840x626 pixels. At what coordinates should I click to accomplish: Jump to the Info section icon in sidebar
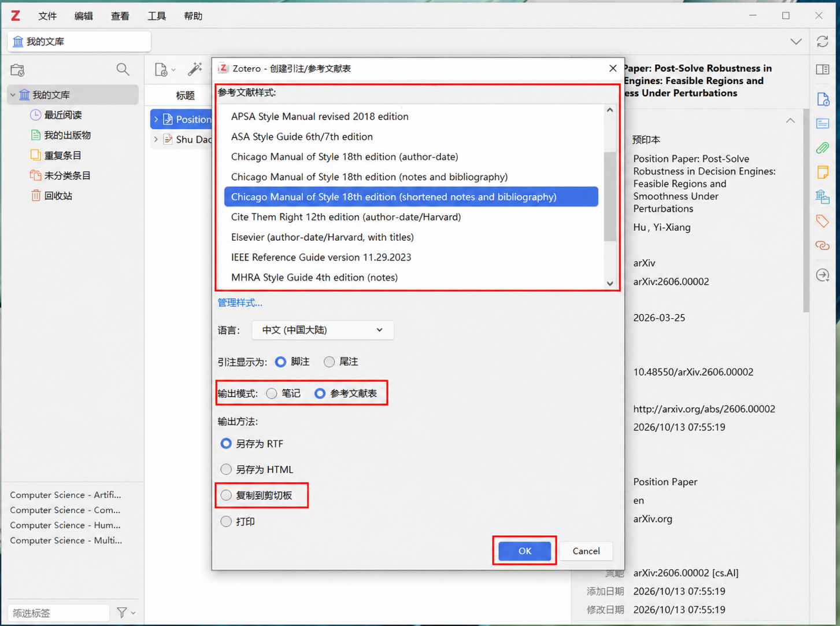823,99
